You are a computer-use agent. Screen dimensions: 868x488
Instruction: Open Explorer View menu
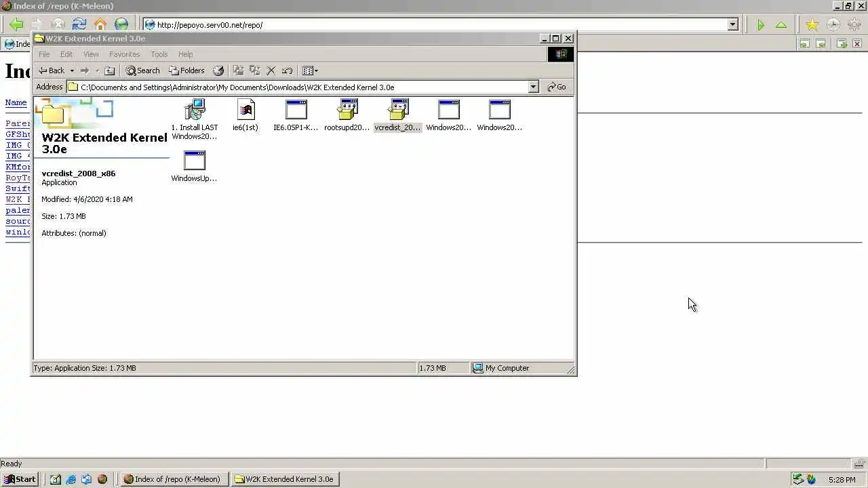coord(91,54)
